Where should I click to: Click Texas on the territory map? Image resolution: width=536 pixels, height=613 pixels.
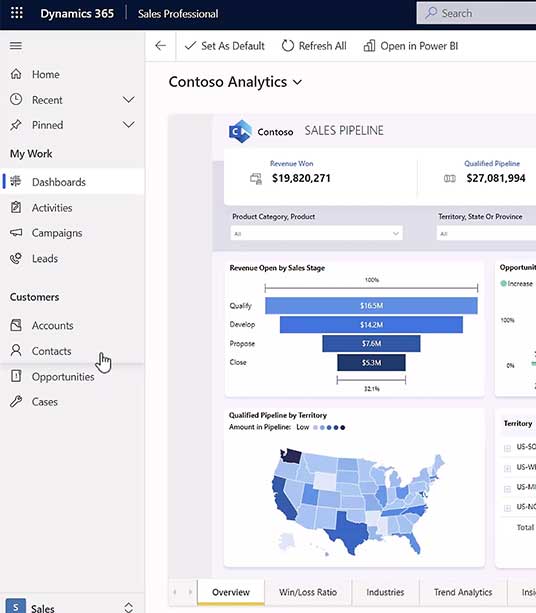(348, 532)
